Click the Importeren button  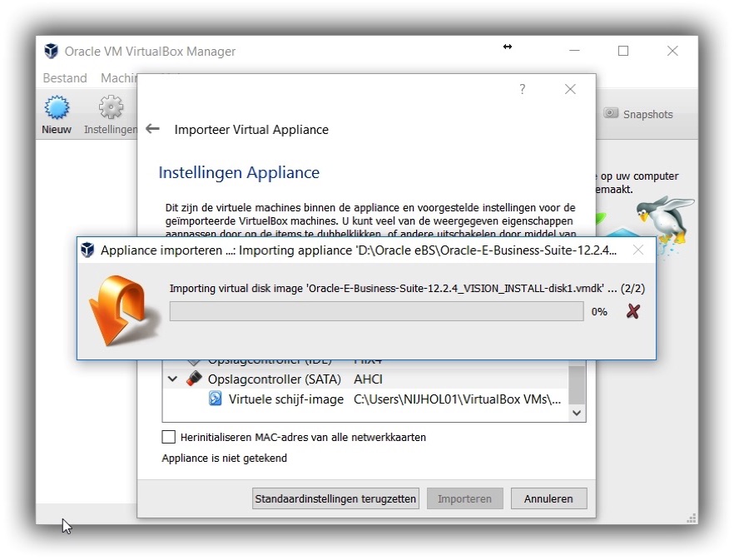[x=465, y=498]
